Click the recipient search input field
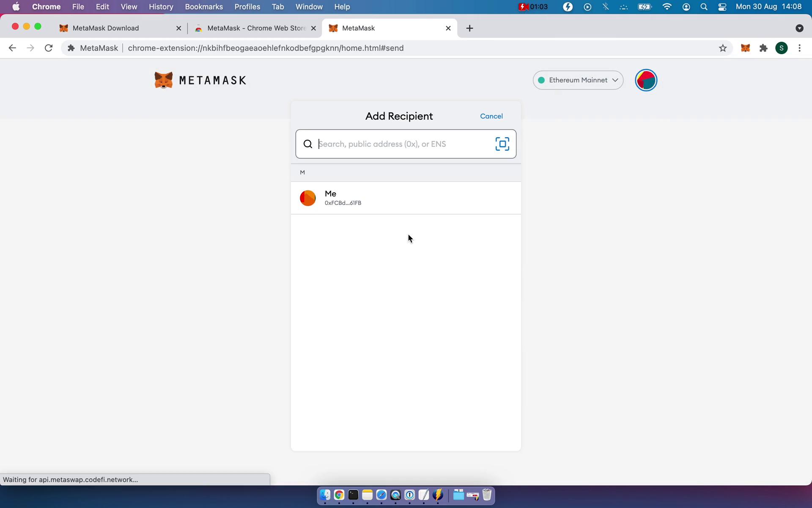Screen dimensions: 812x508 pos(406,144)
